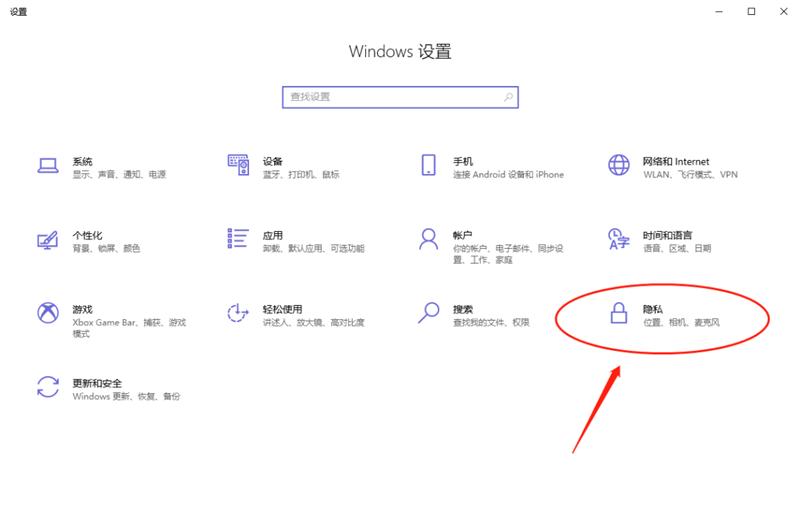The image size is (800, 524).
Task: Open the 应用 list icon
Action: pos(238,238)
